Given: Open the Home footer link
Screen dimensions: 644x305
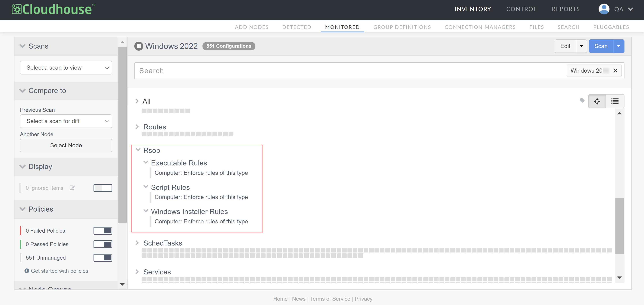Looking at the screenshot, I should (x=280, y=299).
